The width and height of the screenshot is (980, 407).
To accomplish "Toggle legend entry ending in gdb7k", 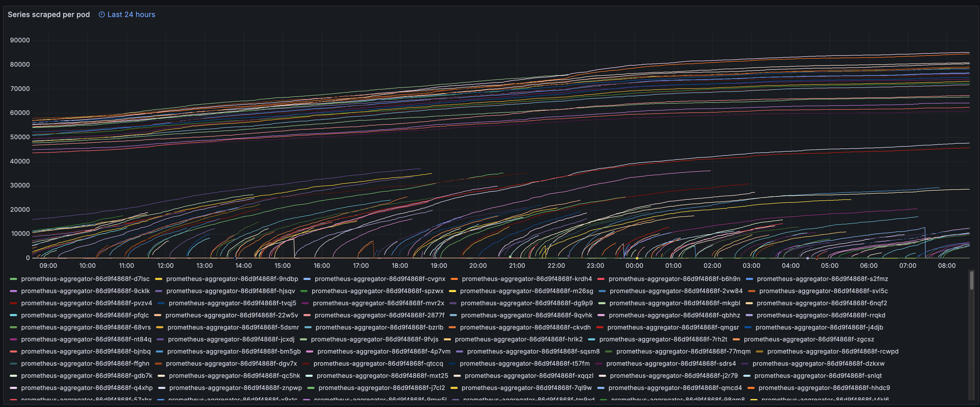I will 87,376.
